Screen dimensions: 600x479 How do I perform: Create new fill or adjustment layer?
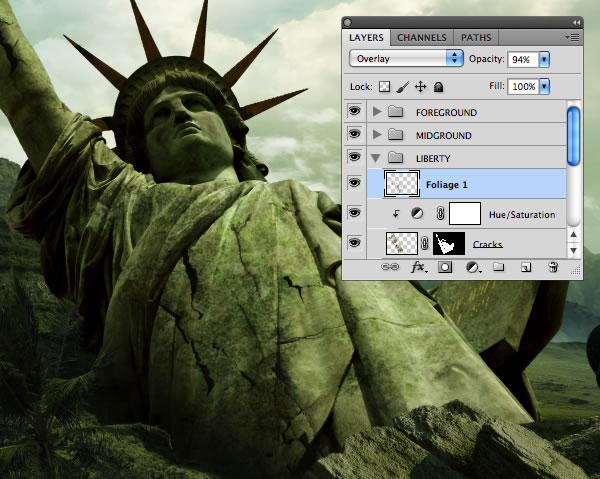pos(473,267)
